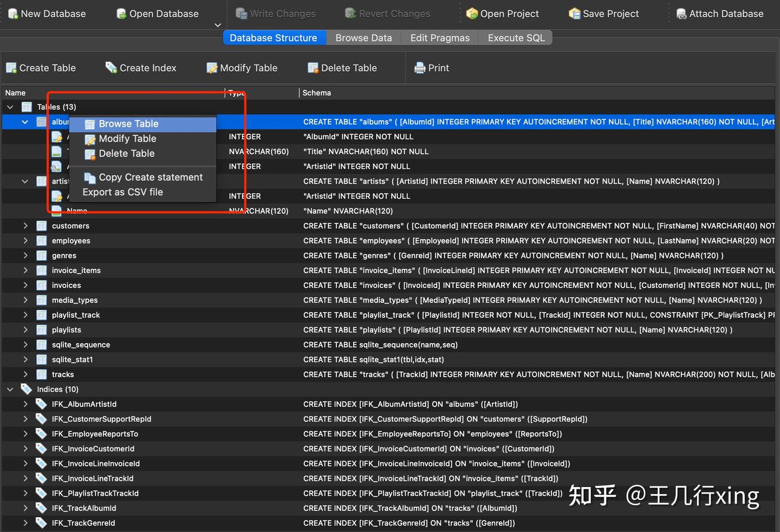Screen dimensions: 780x532
Task: Collapse the Tables (13) tree node
Action: click(x=10, y=107)
